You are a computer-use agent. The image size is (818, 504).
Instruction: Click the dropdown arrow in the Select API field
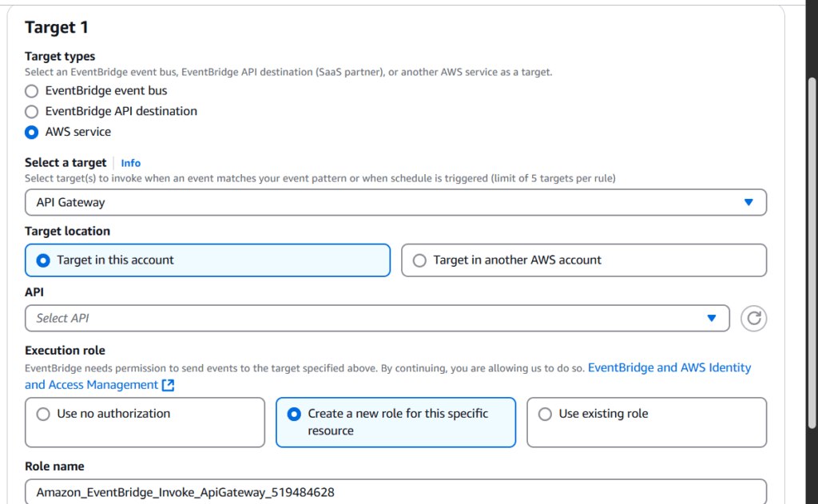712,318
